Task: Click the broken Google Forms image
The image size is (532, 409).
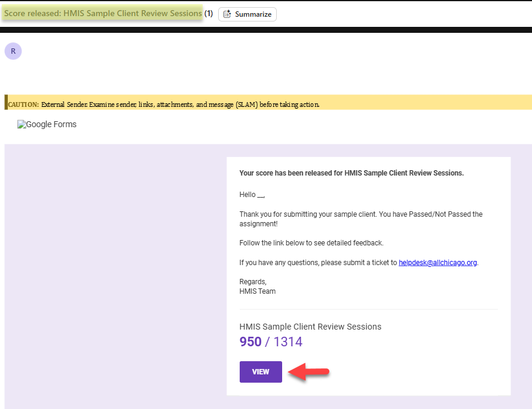Action: [47, 125]
